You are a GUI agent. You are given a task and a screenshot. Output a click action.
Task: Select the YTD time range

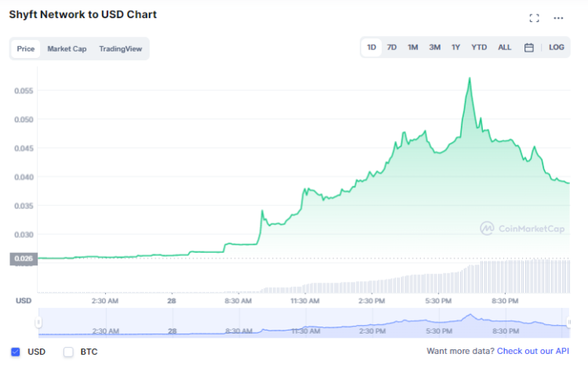[479, 47]
